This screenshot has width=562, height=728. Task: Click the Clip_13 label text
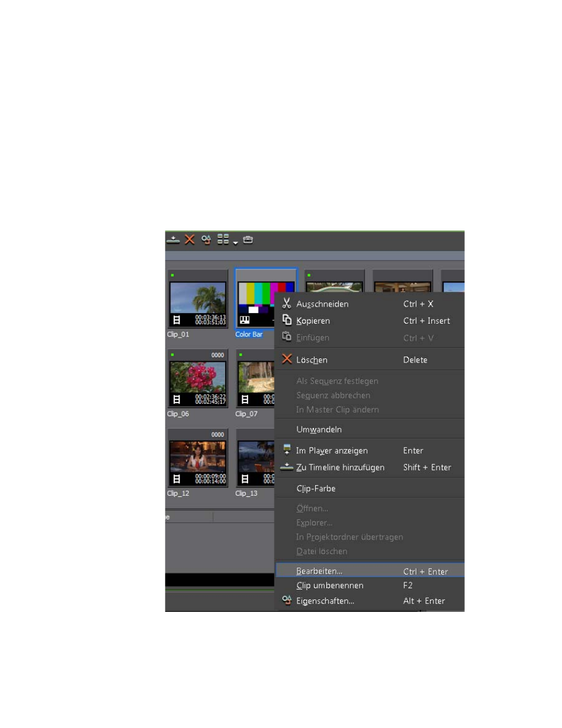tap(246, 493)
